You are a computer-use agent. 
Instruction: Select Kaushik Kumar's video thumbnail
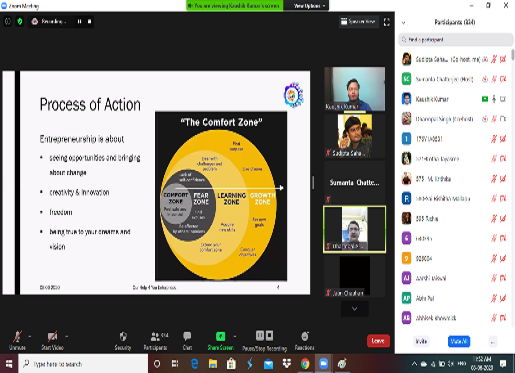pyautogui.click(x=354, y=89)
